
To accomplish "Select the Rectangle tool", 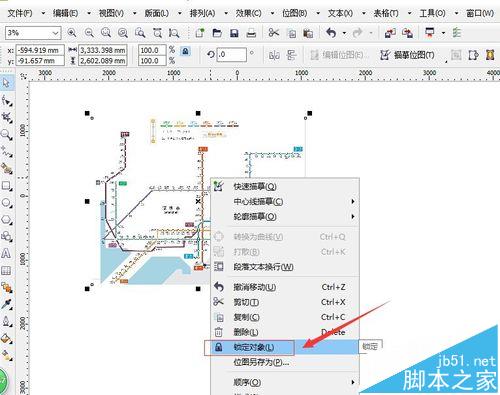I will tap(6, 186).
